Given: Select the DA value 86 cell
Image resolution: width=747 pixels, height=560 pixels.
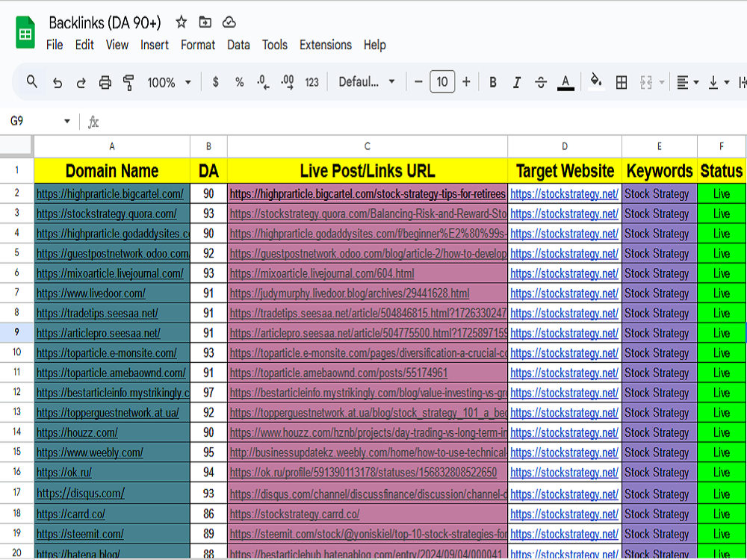Looking at the screenshot, I should (208, 514).
